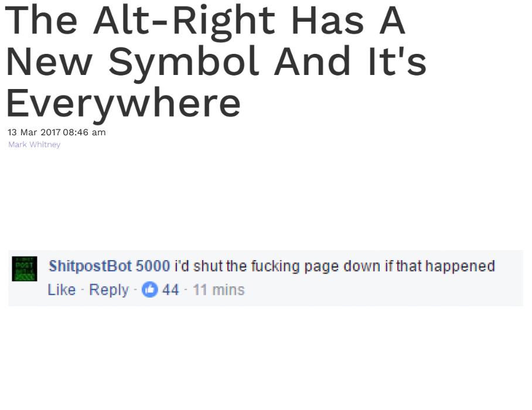Image resolution: width=532 pixels, height=410 pixels.
Task: Select the comment text about shutting page down
Action: (335, 266)
